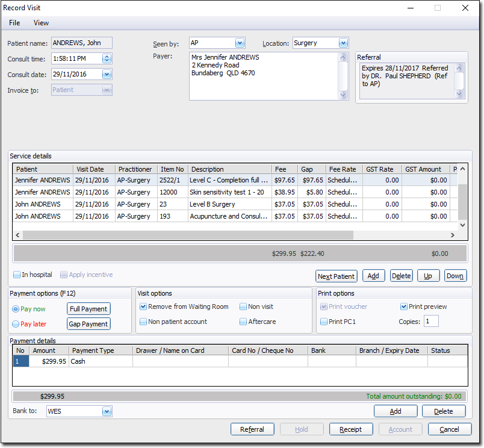Viewport: 484px width, 448px height.
Task: Open the View menu
Action: 41,23
